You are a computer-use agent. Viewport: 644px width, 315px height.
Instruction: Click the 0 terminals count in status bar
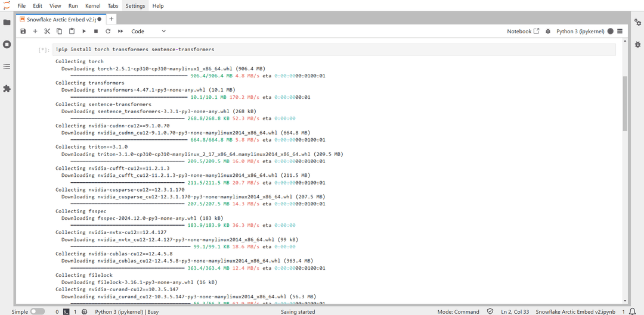tap(57, 311)
